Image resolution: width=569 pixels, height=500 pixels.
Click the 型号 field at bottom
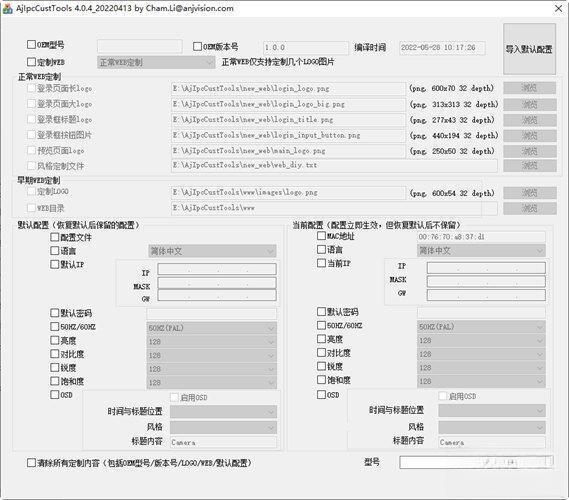point(476,462)
